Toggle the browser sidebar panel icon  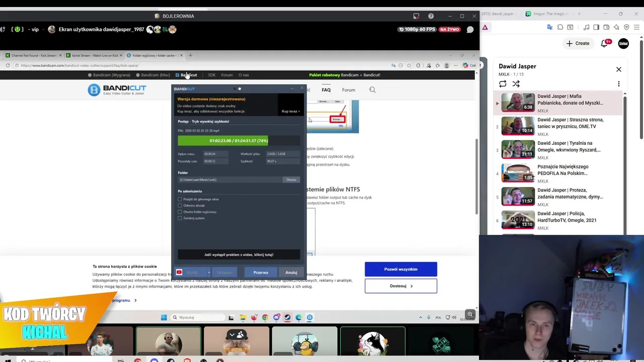pos(596,27)
